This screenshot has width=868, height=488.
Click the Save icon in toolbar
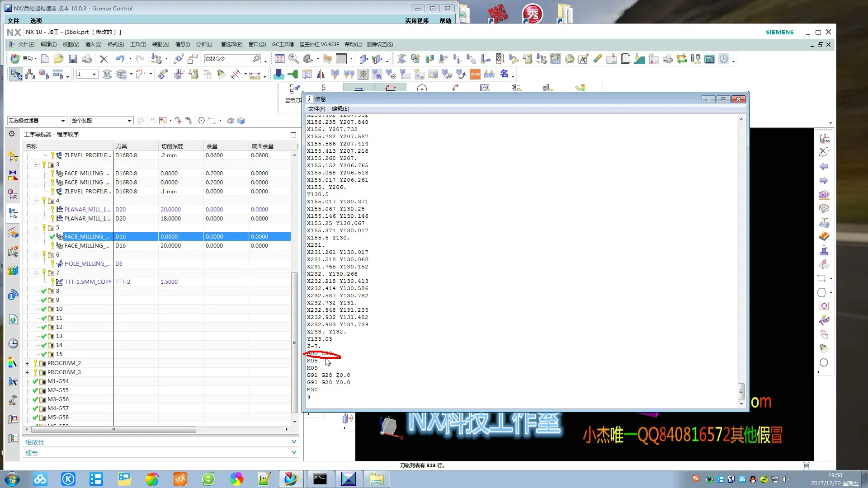pos(72,59)
